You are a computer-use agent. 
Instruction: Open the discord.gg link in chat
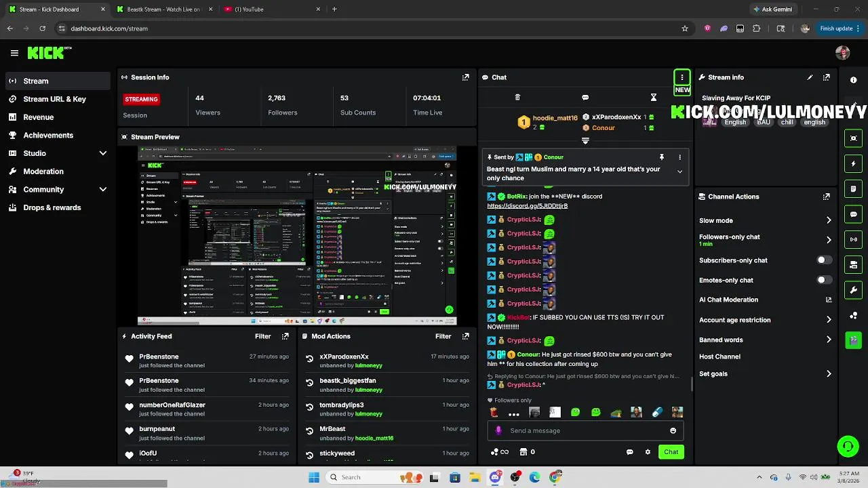coord(527,205)
